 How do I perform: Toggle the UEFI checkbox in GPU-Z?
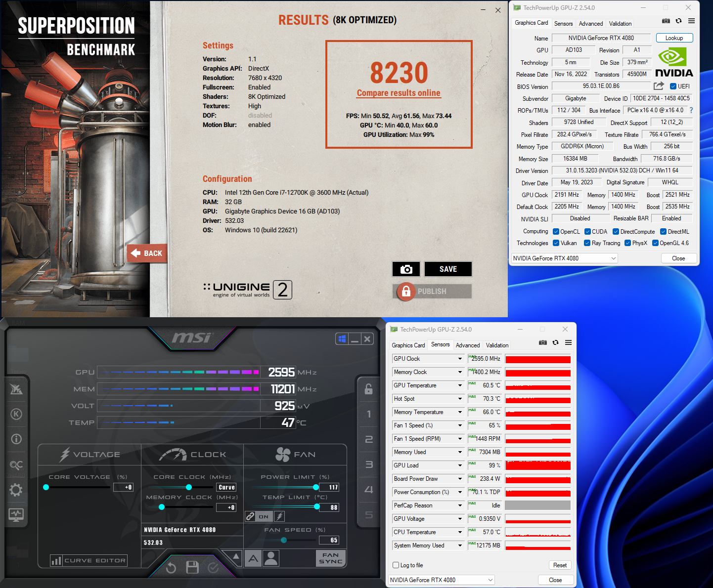(673, 86)
